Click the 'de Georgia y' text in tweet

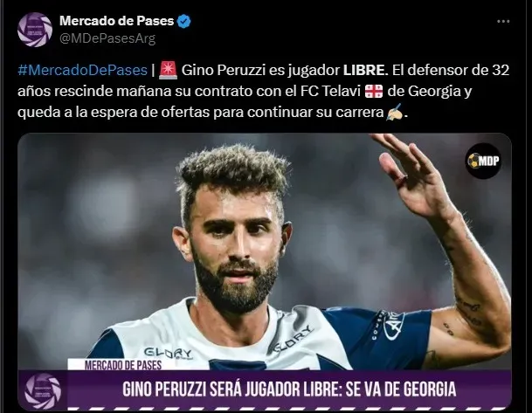pyautogui.click(x=430, y=91)
